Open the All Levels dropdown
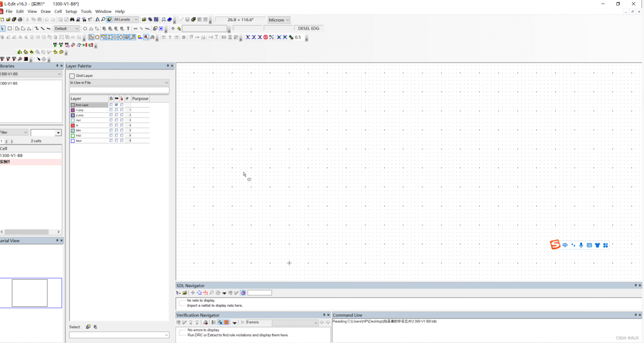The height and width of the screenshot is (343, 644). 126,20
